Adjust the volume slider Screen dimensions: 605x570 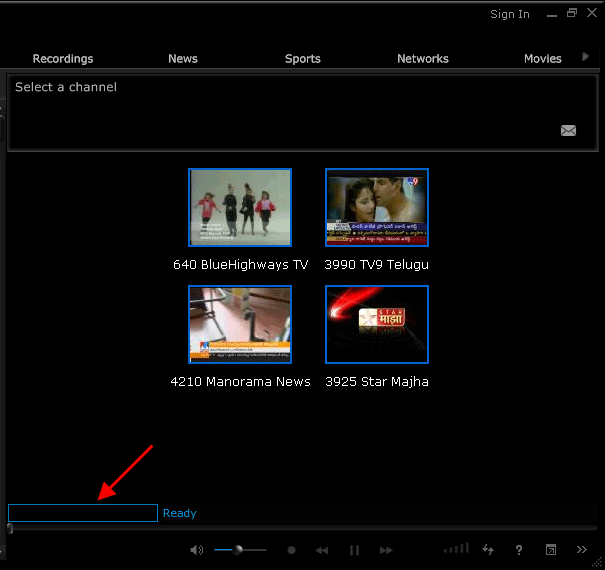[x=239, y=550]
